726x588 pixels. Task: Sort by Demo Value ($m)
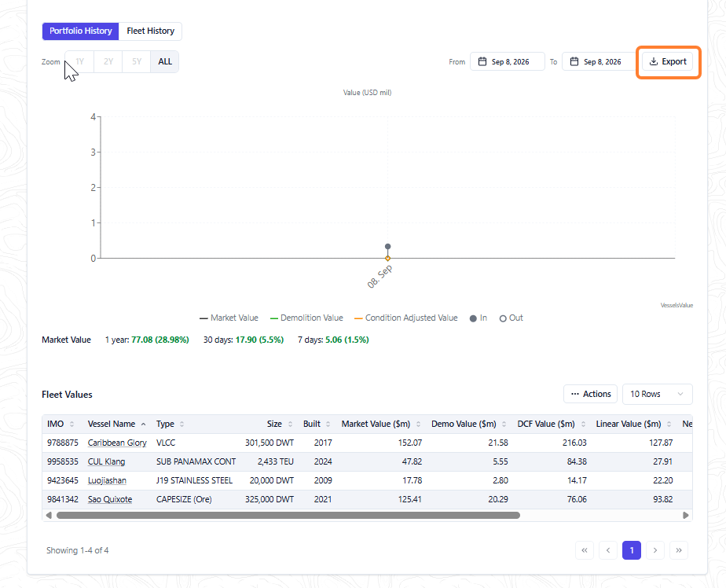pyautogui.click(x=504, y=424)
